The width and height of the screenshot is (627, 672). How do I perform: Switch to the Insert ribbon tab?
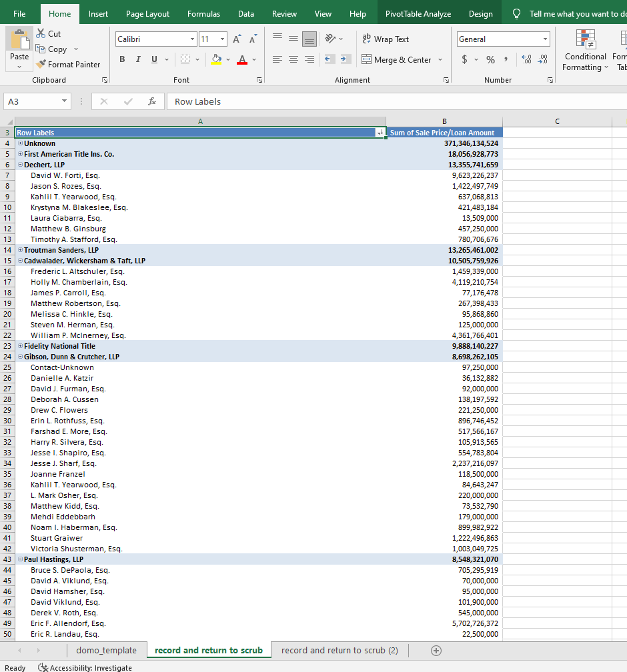coord(98,14)
